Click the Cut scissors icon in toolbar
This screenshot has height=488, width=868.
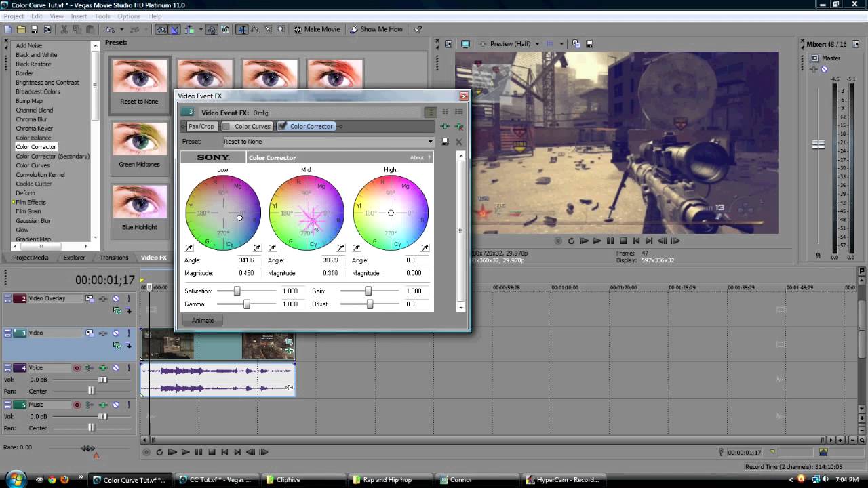[64, 29]
